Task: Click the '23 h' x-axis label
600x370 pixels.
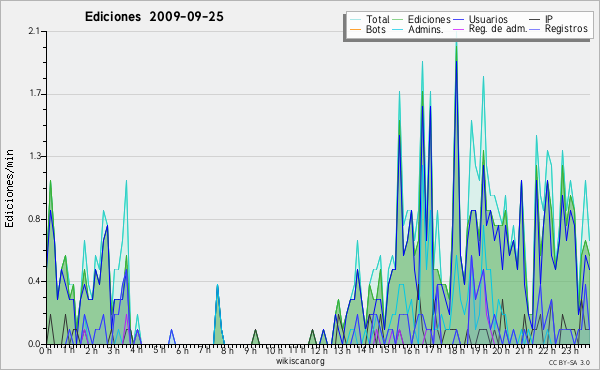Action: coord(569,350)
